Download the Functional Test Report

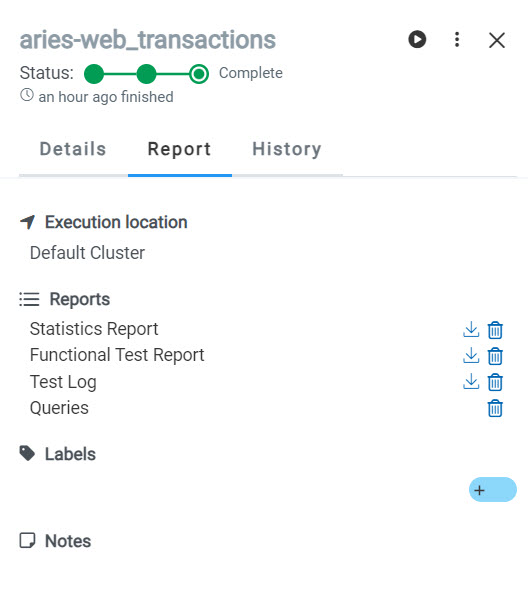(x=471, y=356)
